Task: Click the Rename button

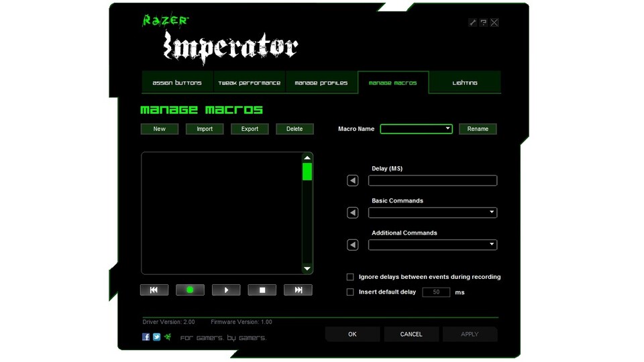Action: click(x=478, y=129)
